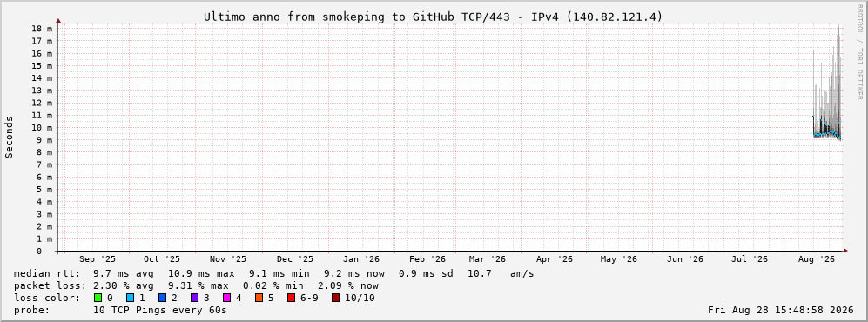This screenshot has height=322, width=868.
Task: Click the red 6-9 loss swatch
Action: pyautogui.click(x=291, y=298)
